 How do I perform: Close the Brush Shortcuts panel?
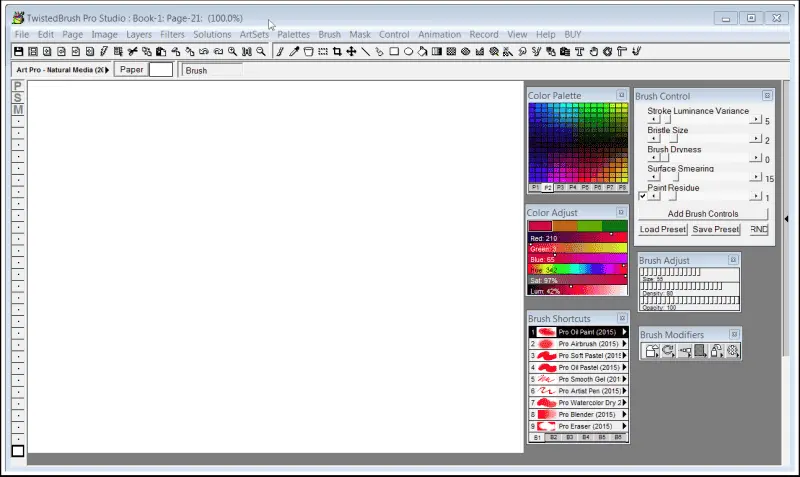(622, 318)
